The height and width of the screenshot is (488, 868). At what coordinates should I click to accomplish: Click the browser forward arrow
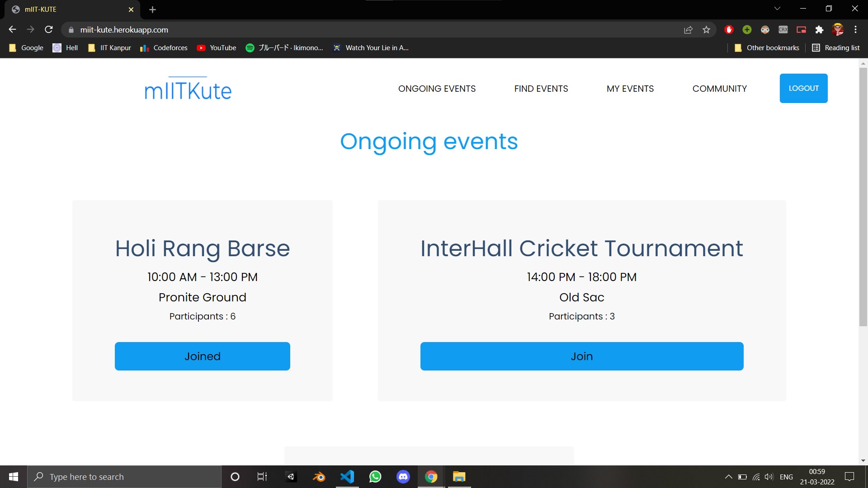30,30
